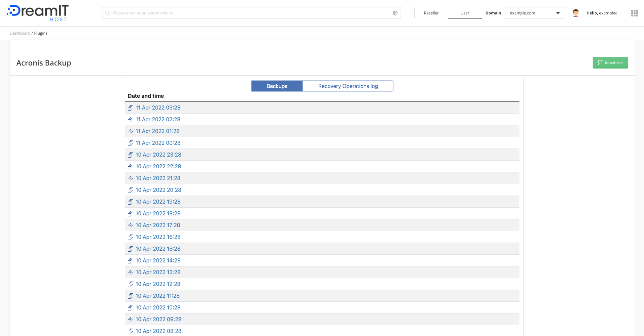Click the backup icon beside 11 Apr 2022 03:28
This screenshot has height=336, width=644.
tap(130, 108)
